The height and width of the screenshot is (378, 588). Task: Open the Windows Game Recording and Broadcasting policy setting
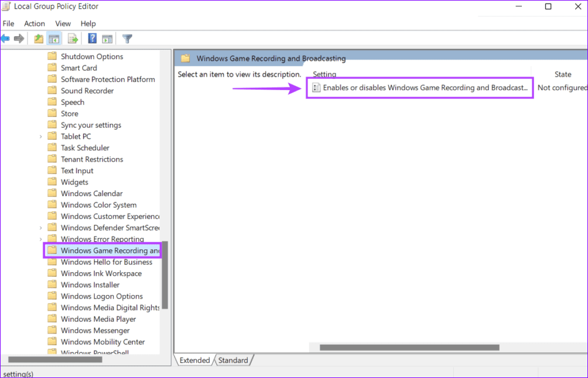[419, 88]
